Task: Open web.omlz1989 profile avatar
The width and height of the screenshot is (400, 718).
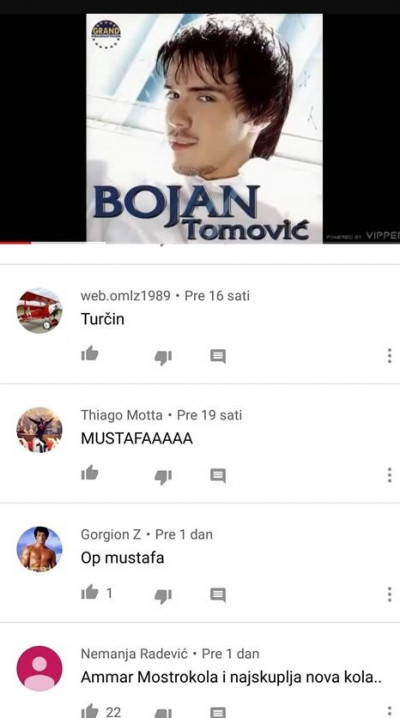Action: pos(39,310)
